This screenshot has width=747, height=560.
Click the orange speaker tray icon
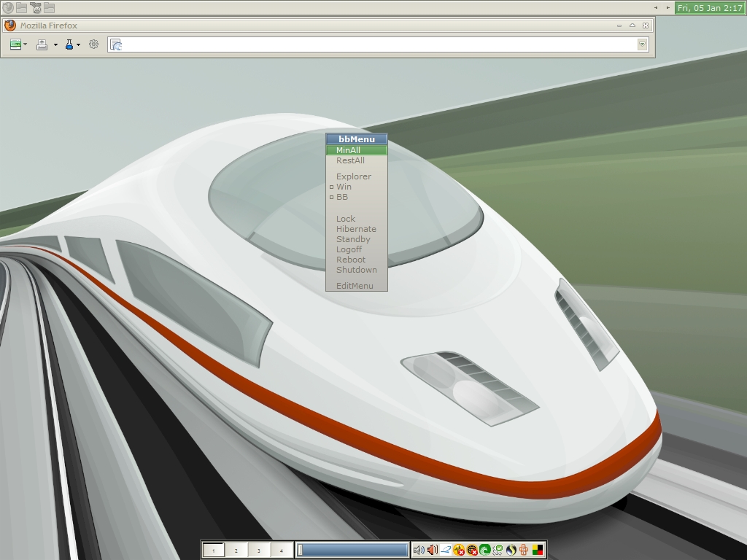click(x=433, y=551)
